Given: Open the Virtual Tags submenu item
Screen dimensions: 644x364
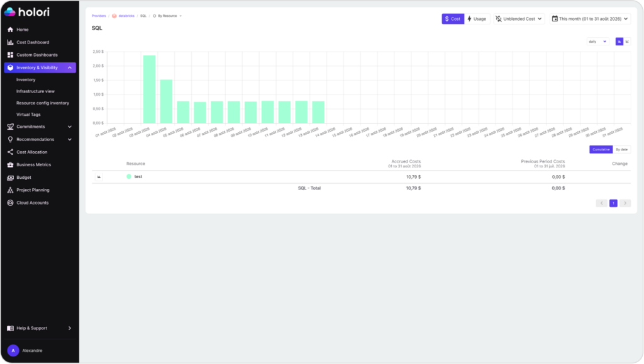Looking at the screenshot, I should tap(28, 115).
